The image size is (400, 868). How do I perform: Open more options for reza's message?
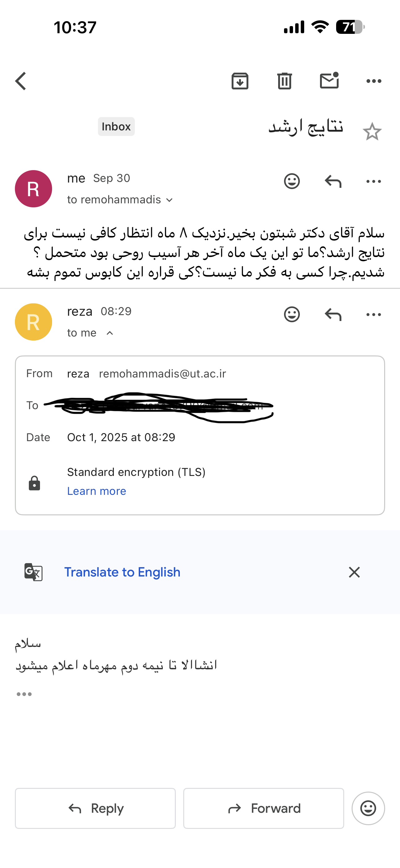[374, 314]
